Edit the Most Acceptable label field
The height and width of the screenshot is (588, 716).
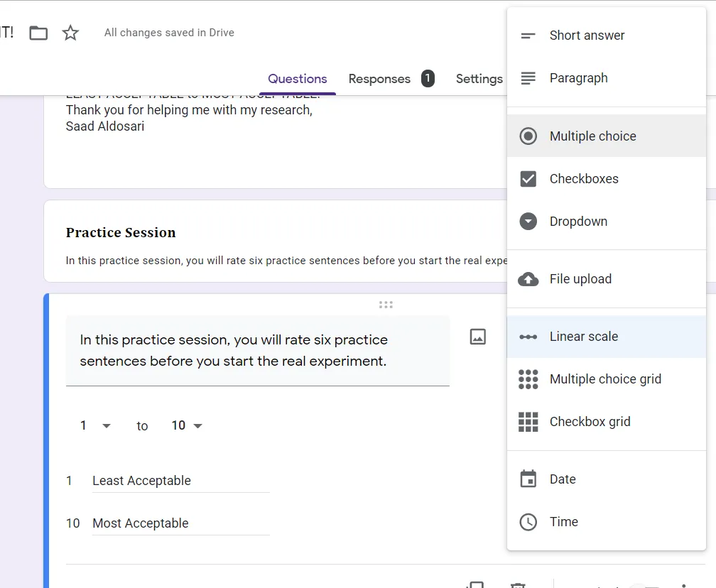click(180, 523)
